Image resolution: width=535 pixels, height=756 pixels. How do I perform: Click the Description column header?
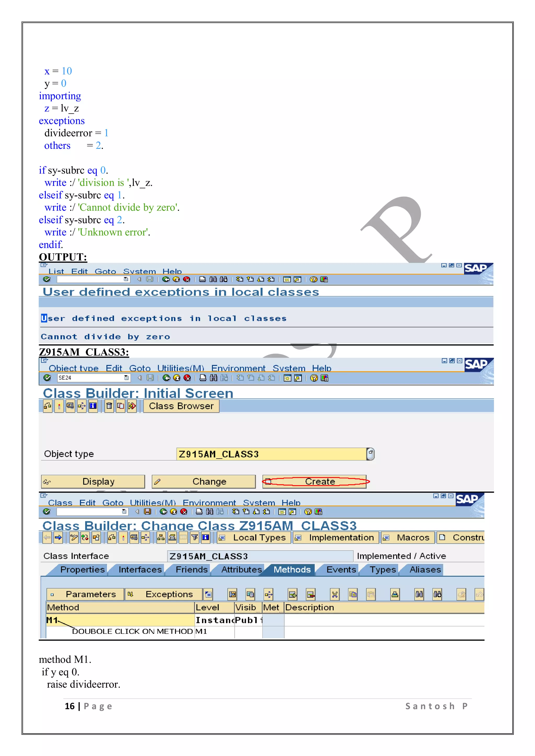tap(384, 607)
